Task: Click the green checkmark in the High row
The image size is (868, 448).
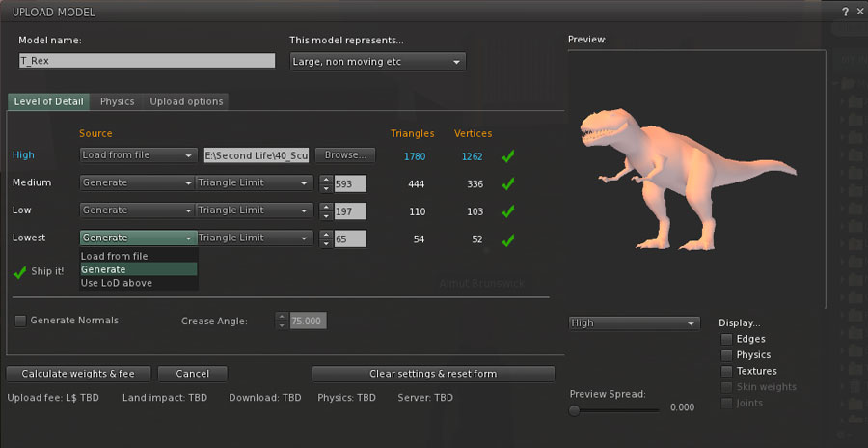Action: 508,155
